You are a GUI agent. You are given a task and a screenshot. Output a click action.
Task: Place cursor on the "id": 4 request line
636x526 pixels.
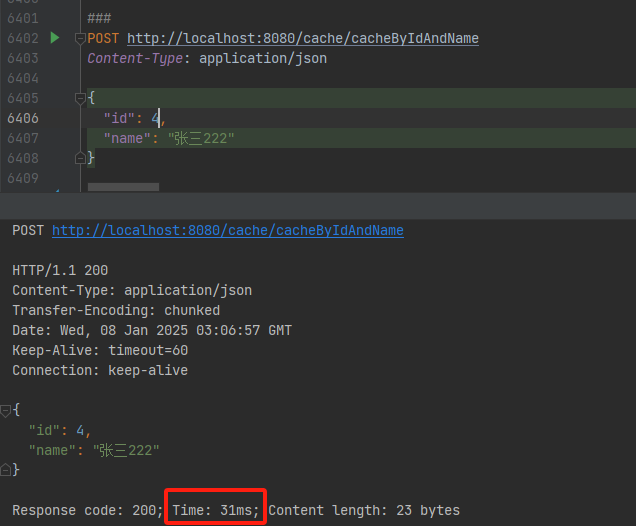pos(135,118)
